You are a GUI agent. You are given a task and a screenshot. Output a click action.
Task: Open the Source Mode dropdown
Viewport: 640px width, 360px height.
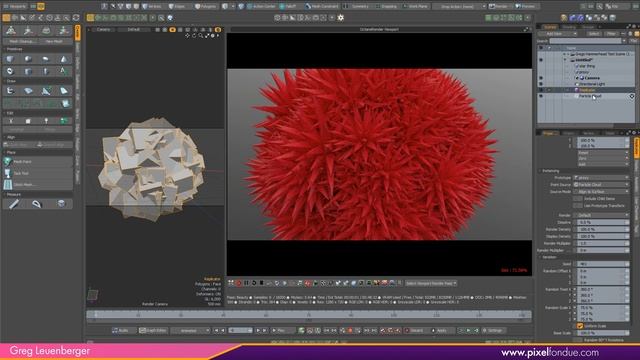[601, 191]
